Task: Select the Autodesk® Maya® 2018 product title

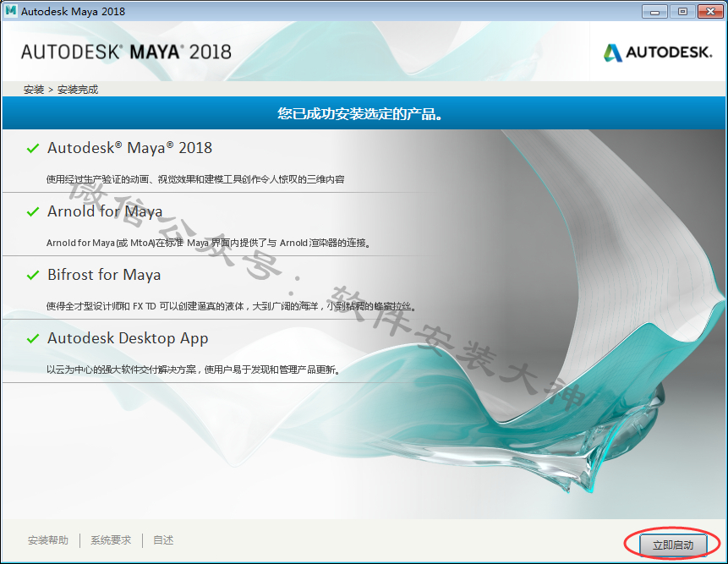Action: pyautogui.click(x=129, y=148)
